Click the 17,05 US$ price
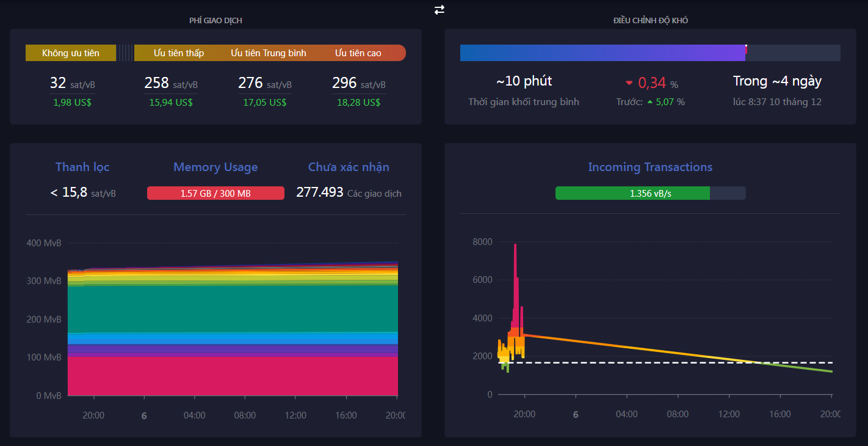The image size is (868, 446). point(265,102)
